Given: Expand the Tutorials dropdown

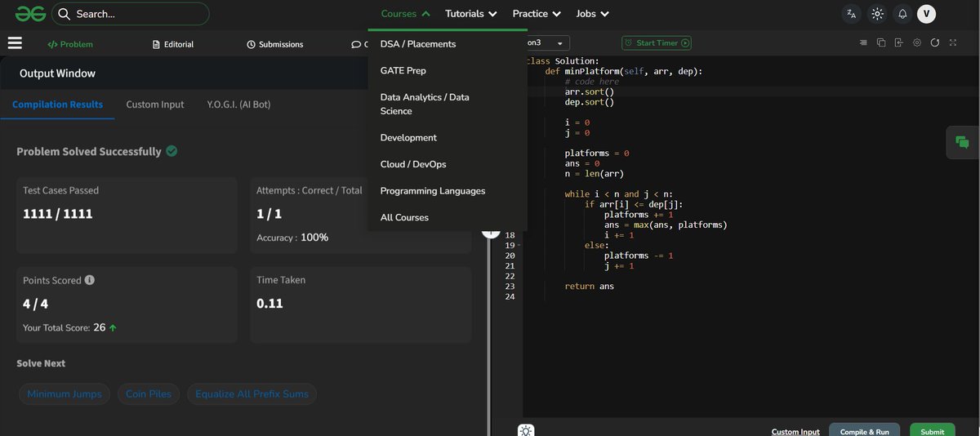Looking at the screenshot, I should click(x=471, y=14).
